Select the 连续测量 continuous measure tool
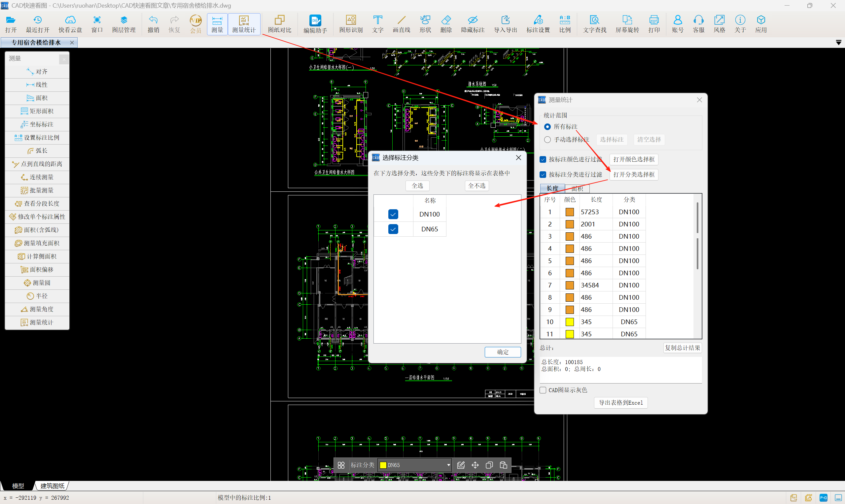845x504 pixels. click(x=37, y=177)
